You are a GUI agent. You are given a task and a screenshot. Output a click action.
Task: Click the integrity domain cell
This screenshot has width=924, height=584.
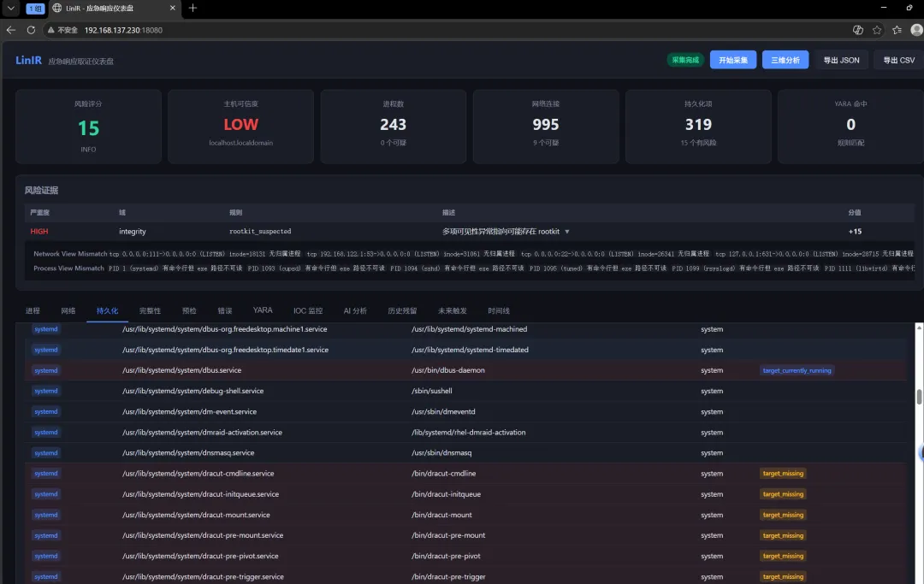click(133, 232)
